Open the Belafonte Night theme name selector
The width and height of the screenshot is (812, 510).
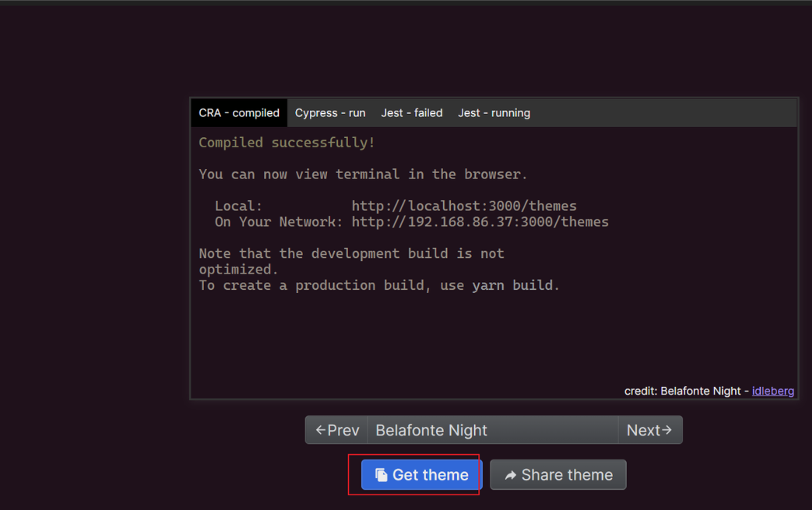pyautogui.click(x=493, y=430)
